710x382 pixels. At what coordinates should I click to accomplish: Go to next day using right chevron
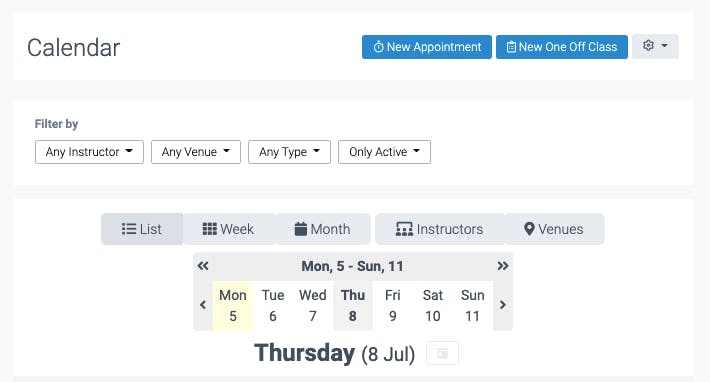click(503, 305)
